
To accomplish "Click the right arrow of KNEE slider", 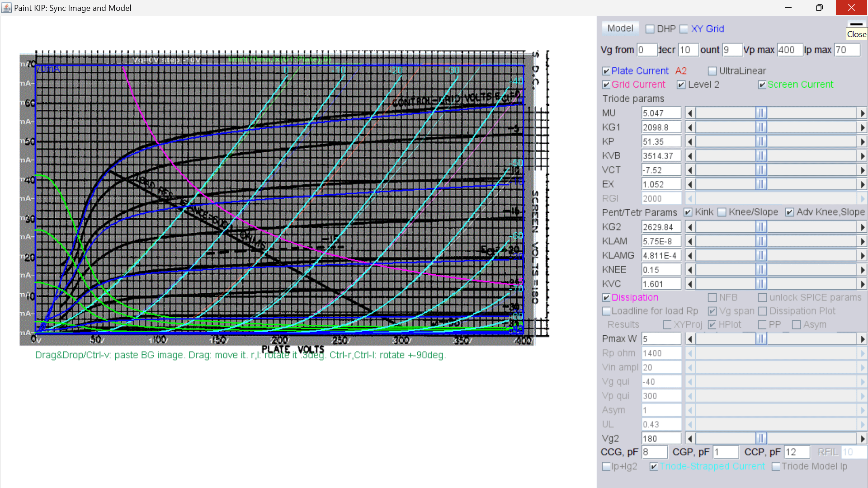I will [x=862, y=270].
